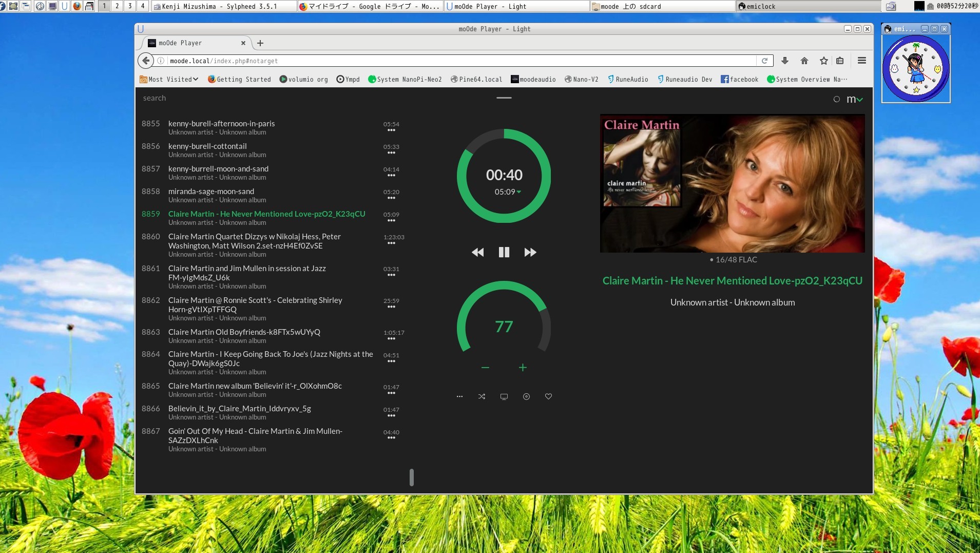Add current song to favorites with heart icon
980x553 pixels.
click(548, 396)
